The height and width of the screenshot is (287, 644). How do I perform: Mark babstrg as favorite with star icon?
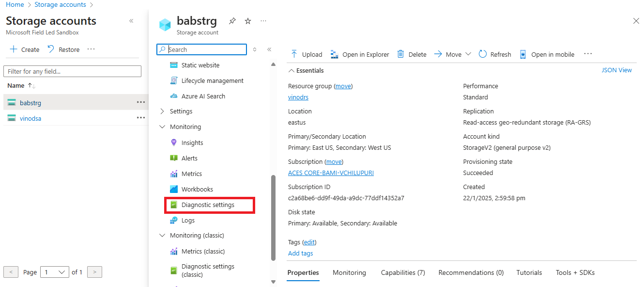tap(248, 21)
